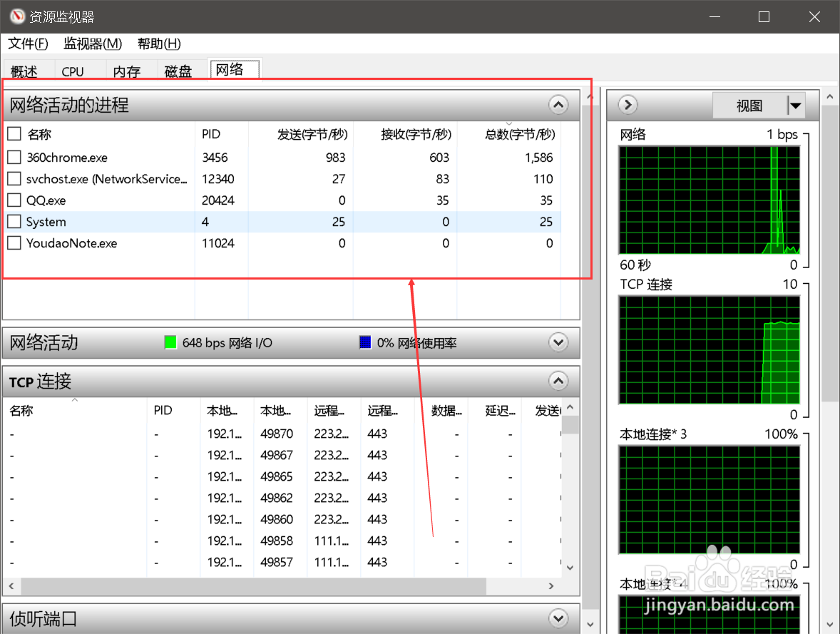Image resolution: width=840 pixels, height=634 pixels.
Task: Check the System process checkbox
Action: [x=14, y=221]
